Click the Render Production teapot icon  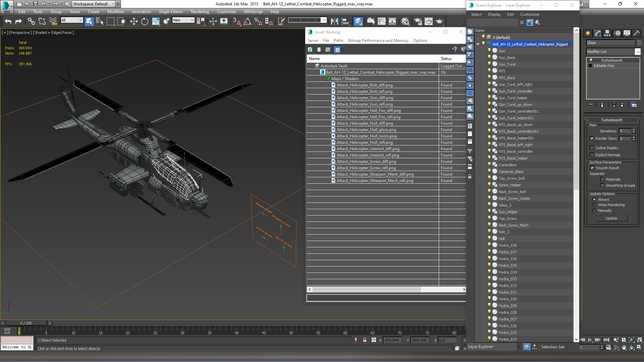(439, 21)
